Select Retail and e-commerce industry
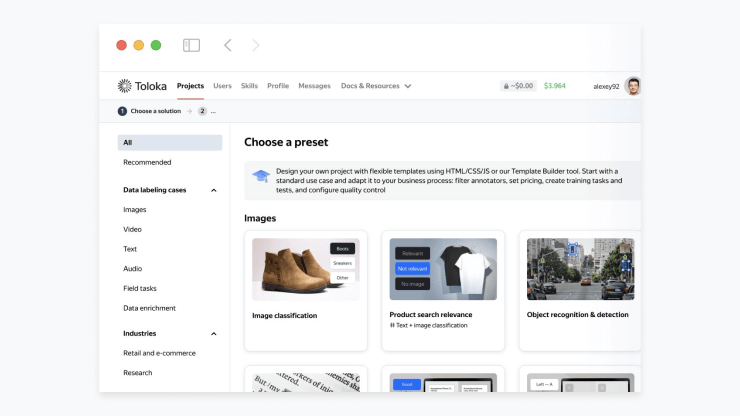Screen dimensions: 740x416 [159, 353]
